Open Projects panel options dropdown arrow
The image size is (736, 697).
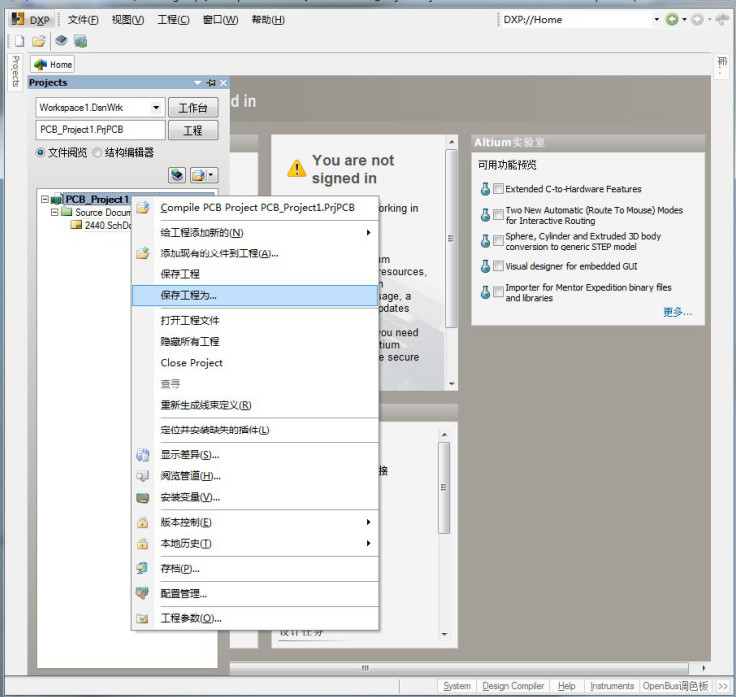point(198,83)
